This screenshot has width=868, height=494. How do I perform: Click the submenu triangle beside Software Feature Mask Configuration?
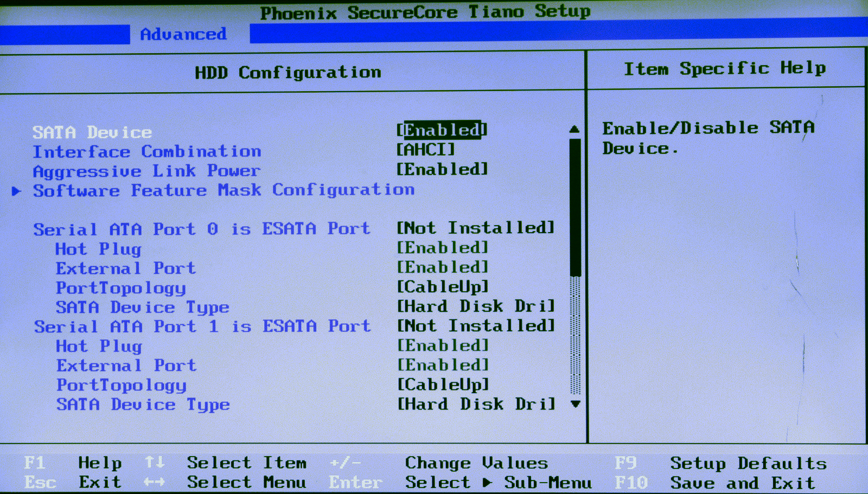click(x=16, y=191)
